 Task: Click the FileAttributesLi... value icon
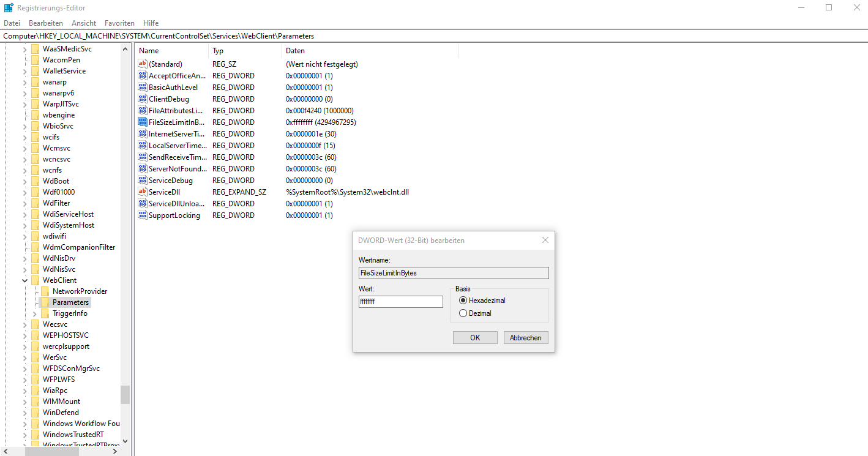click(x=143, y=110)
